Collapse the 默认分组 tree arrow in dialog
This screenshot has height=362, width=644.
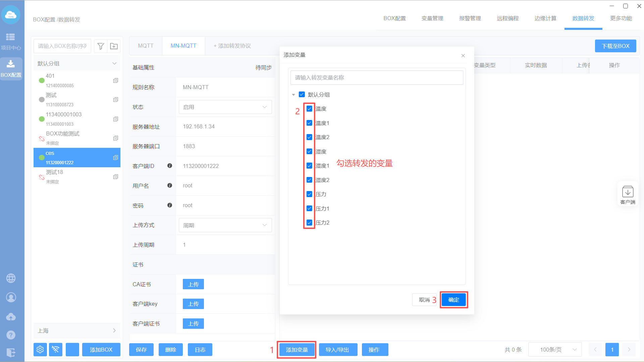tap(293, 95)
